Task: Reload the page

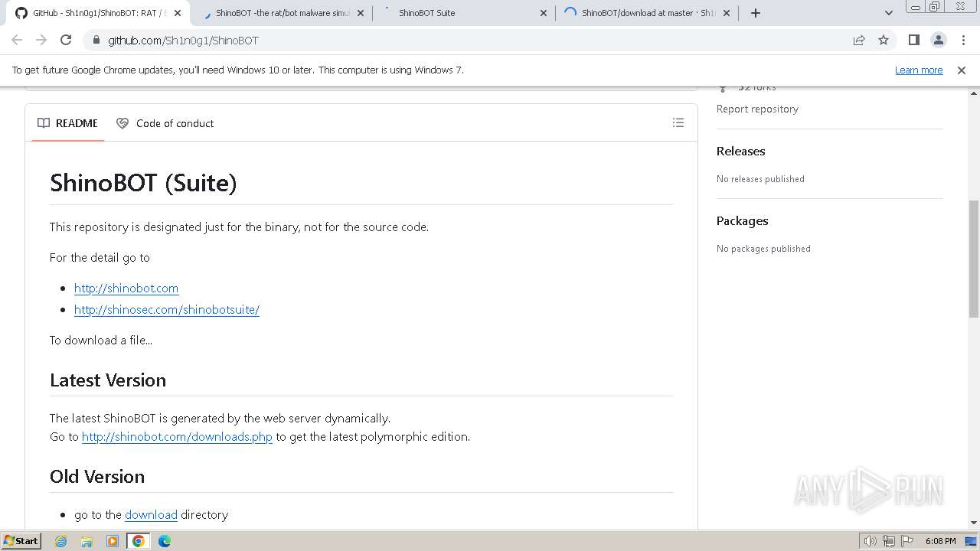Action: pyautogui.click(x=66, y=40)
